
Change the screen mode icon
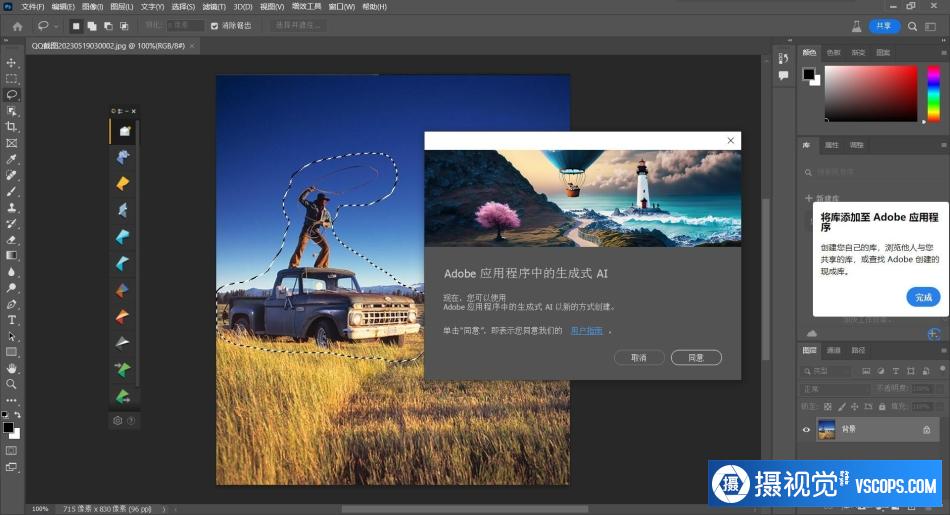11,467
